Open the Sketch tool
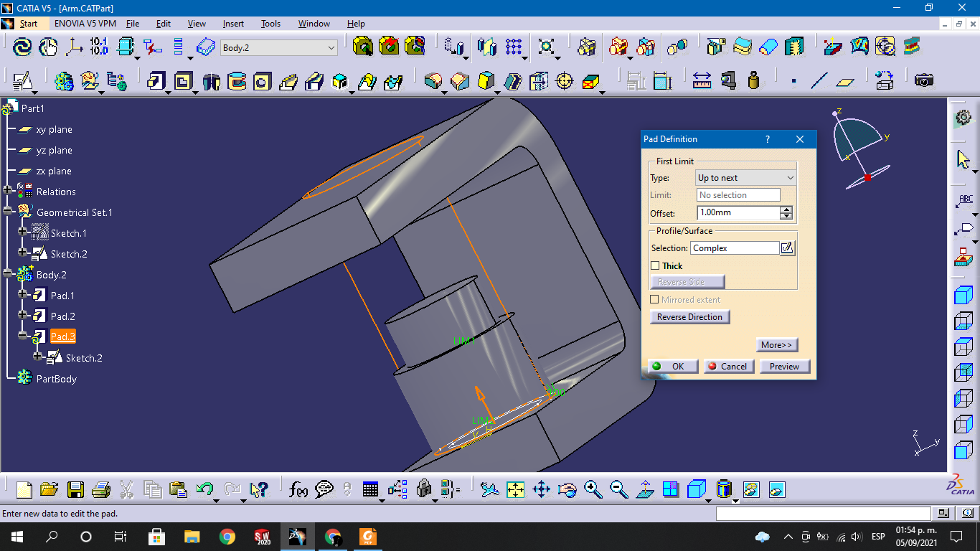Viewport: 980px width, 551px height. click(22, 81)
